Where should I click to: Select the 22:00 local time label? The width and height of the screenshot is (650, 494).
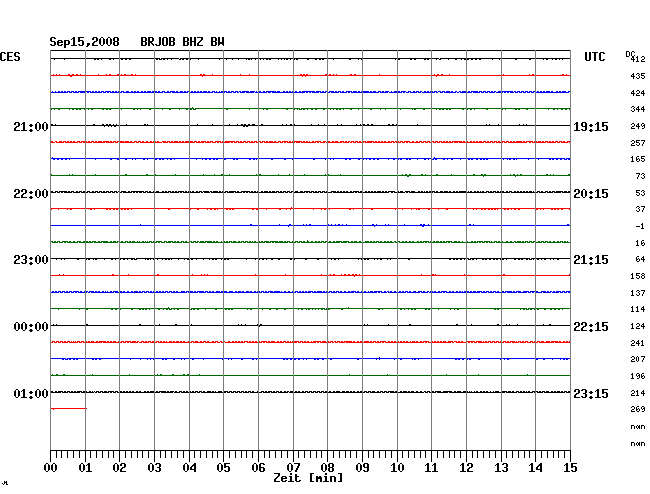pos(31,194)
